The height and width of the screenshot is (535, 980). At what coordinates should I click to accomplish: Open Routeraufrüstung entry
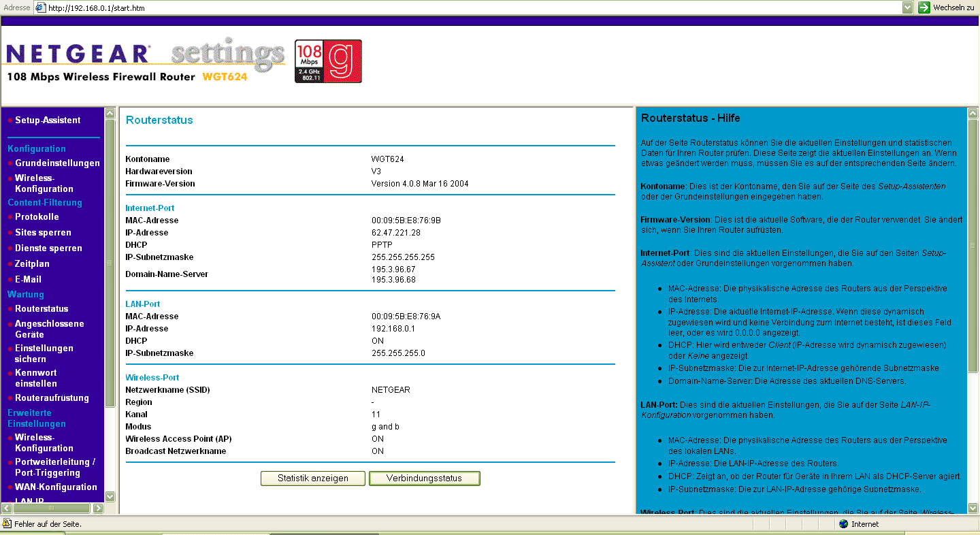coord(52,398)
